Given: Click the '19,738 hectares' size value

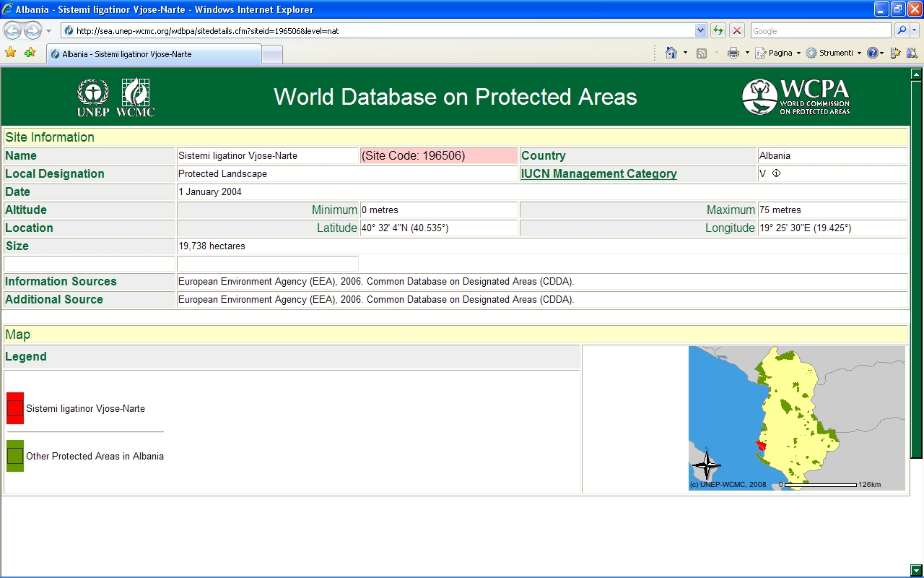Looking at the screenshot, I should pos(212,246).
